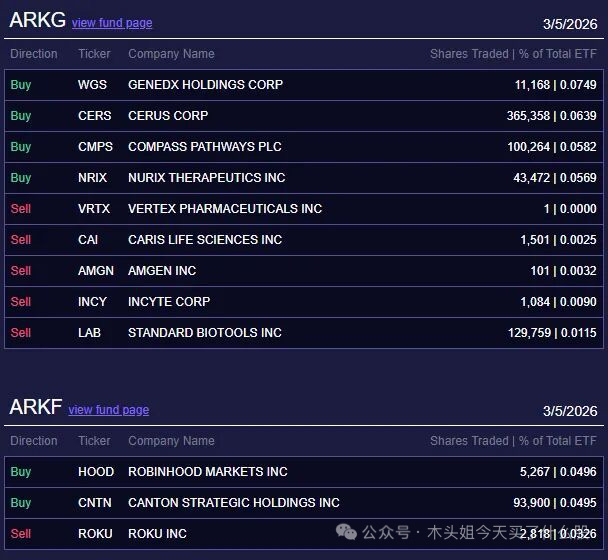Click the 101 | 0.0032 shares value
Image resolution: width=608 pixels, height=560 pixels.
[563, 271]
